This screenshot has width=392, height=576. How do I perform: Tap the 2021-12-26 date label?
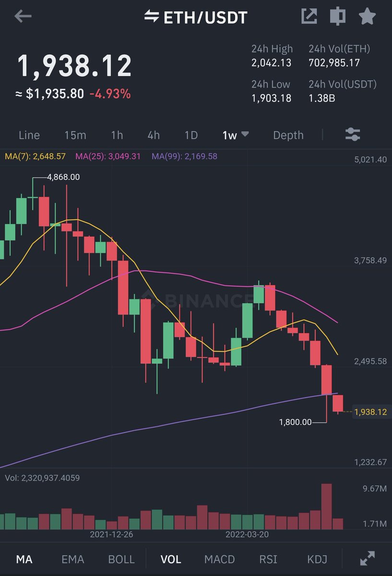pos(111,534)
